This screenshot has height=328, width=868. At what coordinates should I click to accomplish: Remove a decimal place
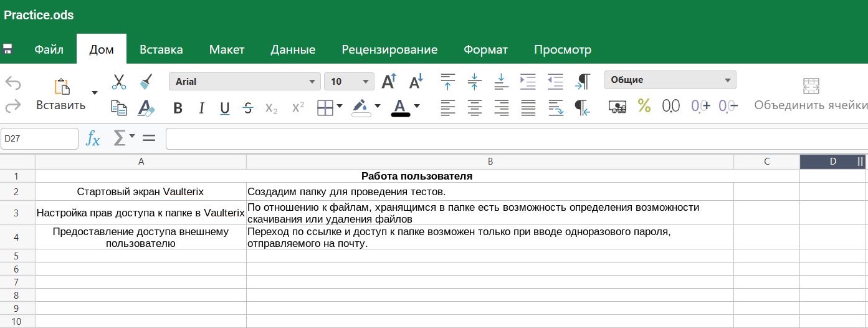pyautogui.click(x=728, y=106)
